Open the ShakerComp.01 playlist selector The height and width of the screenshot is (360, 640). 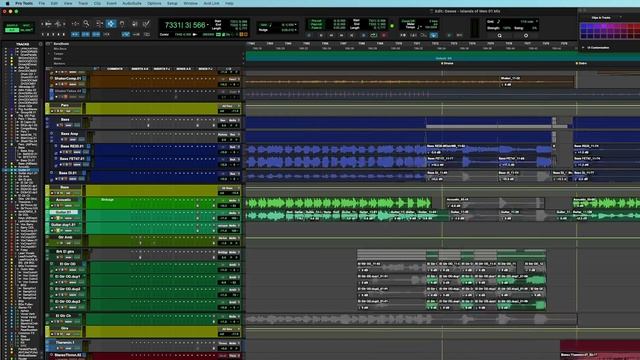click(84, 78)
